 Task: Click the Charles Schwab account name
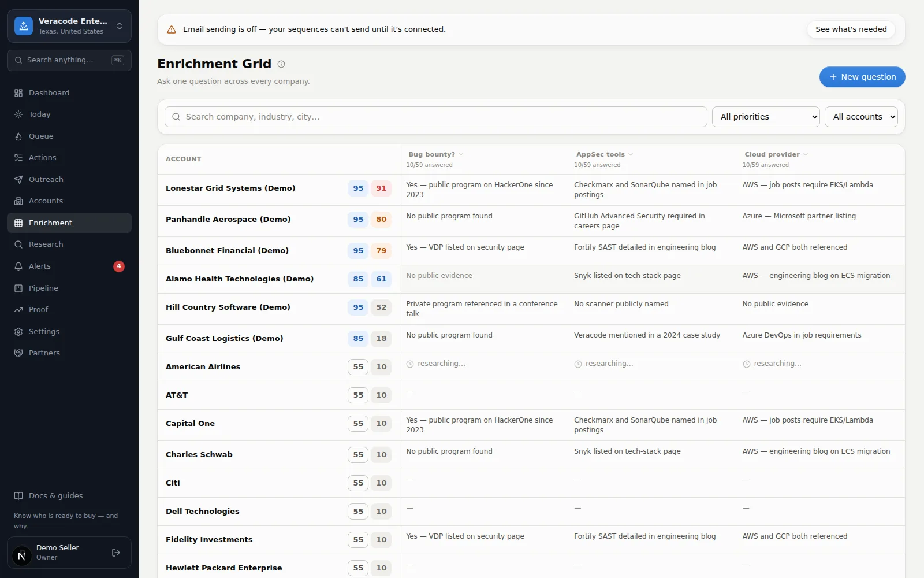199,455
